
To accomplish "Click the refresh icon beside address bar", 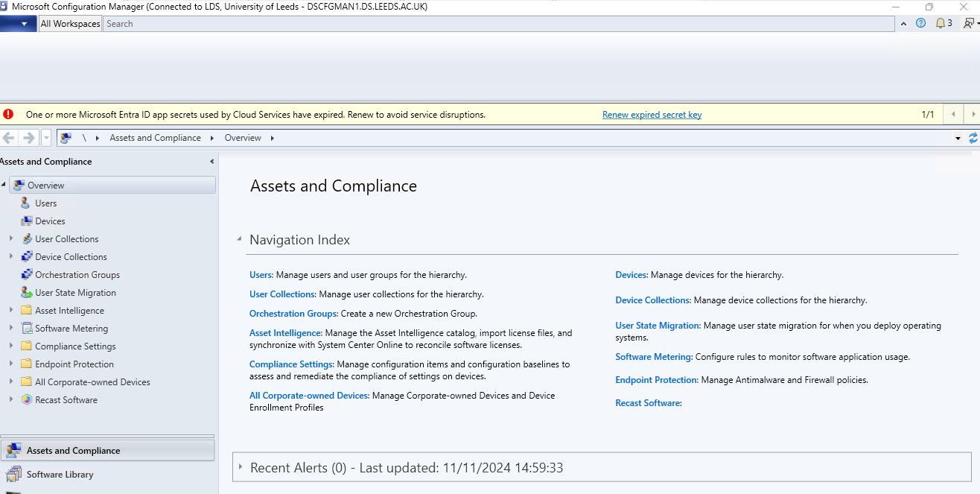I will 973,138.
